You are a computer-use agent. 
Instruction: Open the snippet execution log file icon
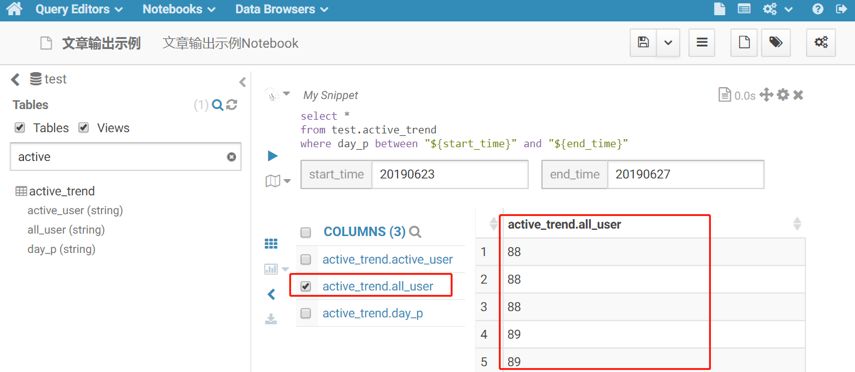click(x=725, y=95)
